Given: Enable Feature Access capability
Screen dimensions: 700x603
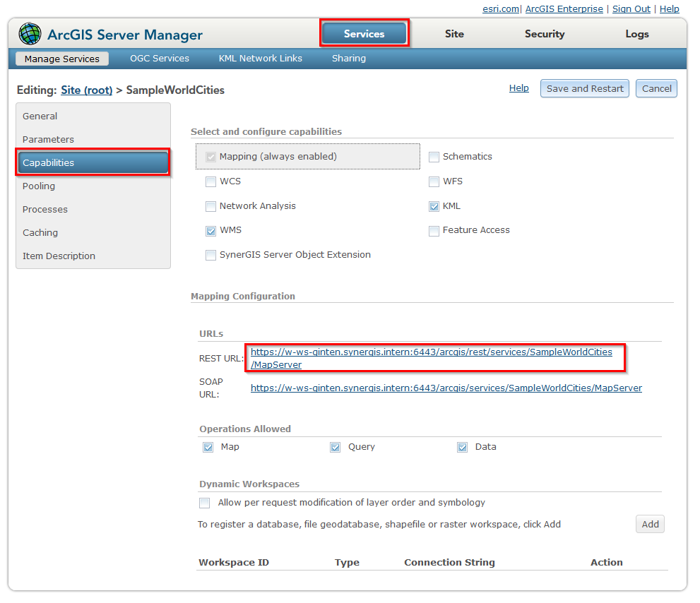Looking at the screenshot, I should click(434, 231).
